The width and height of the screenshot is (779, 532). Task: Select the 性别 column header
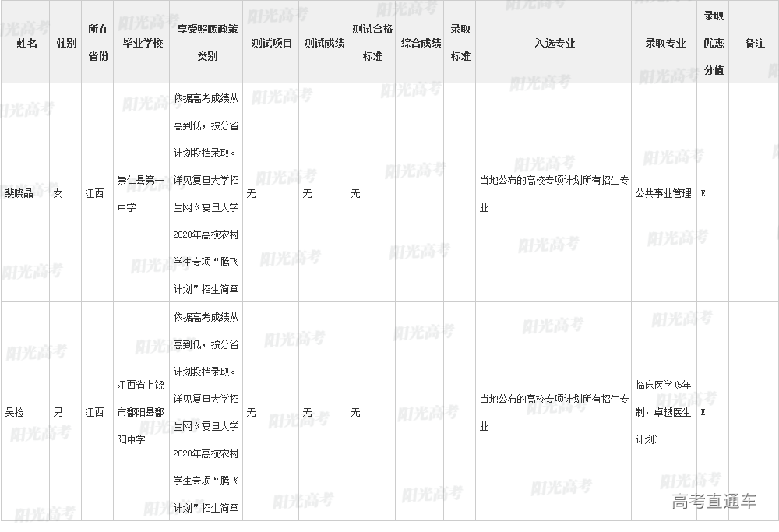pyautogui.click(x=66, y=44)
